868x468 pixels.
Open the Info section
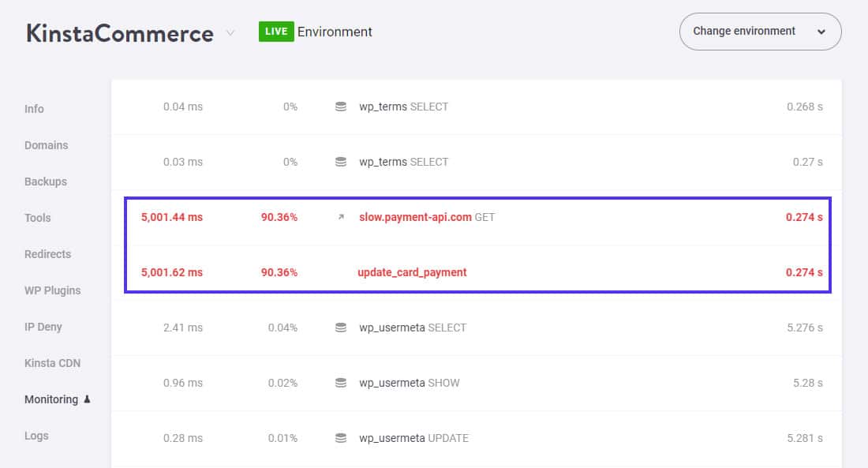click(x=34, y=109)
